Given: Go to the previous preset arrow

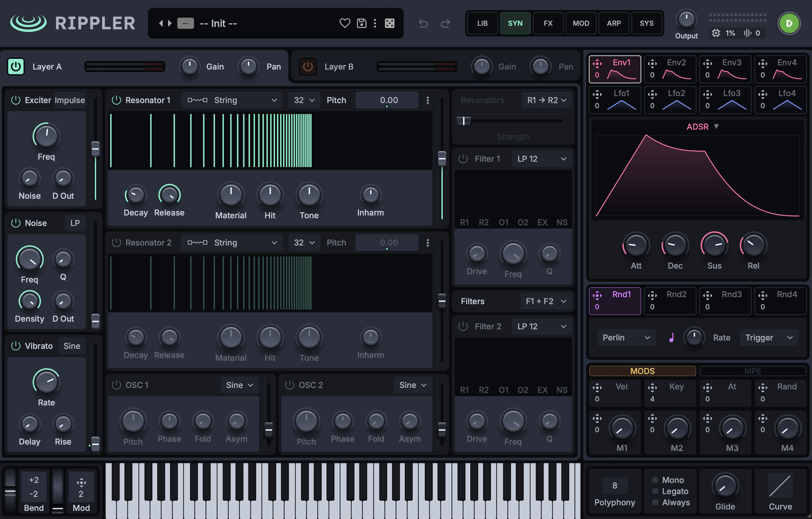Looking at the screenshot, I should click(x=161, y=23).
